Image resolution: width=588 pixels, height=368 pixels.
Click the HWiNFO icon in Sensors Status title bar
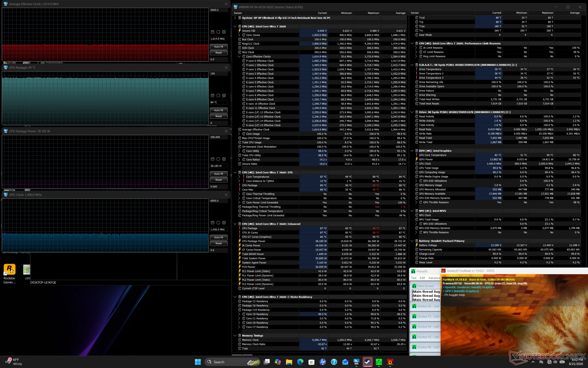235,7
